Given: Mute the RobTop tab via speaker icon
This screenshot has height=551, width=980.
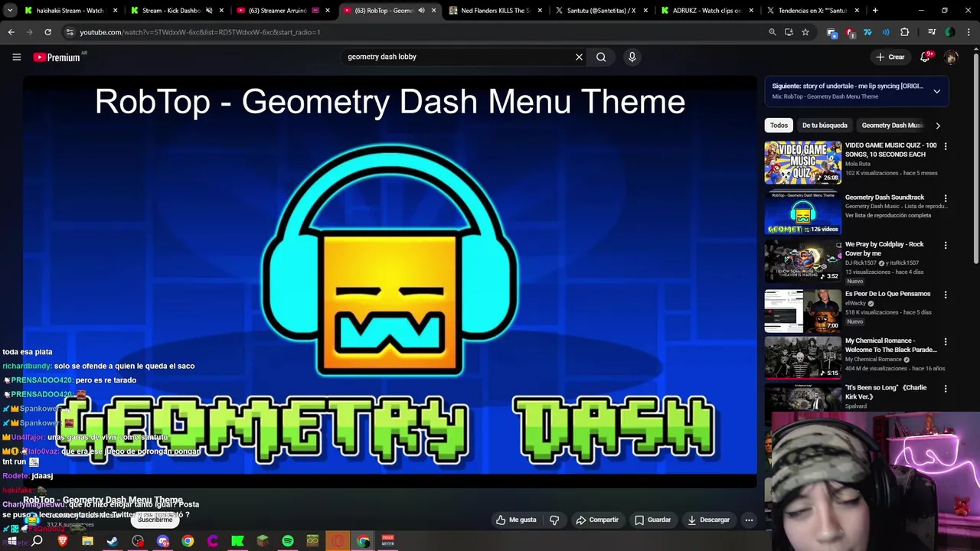Looking at the screenshot, I should (421, 11).
